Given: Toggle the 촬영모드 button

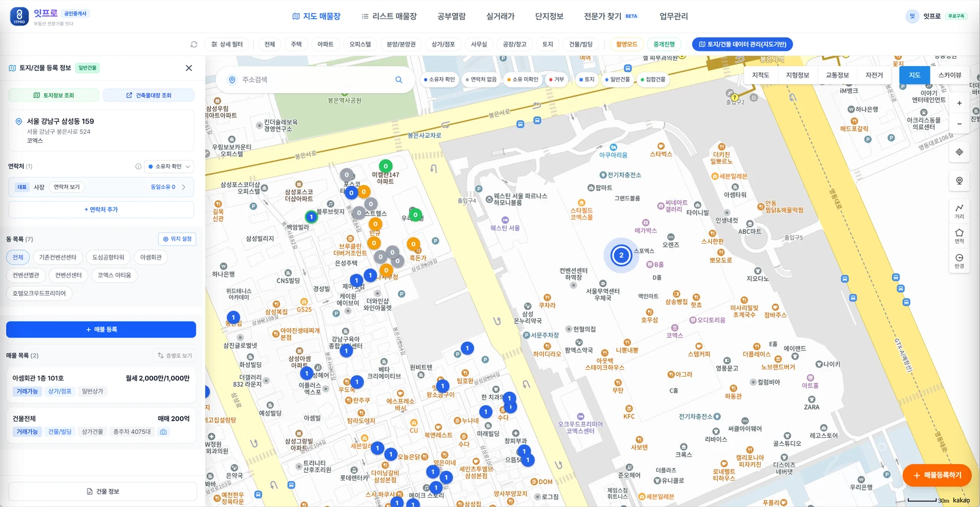Looking at the screenshot, I should pos(627,44).
